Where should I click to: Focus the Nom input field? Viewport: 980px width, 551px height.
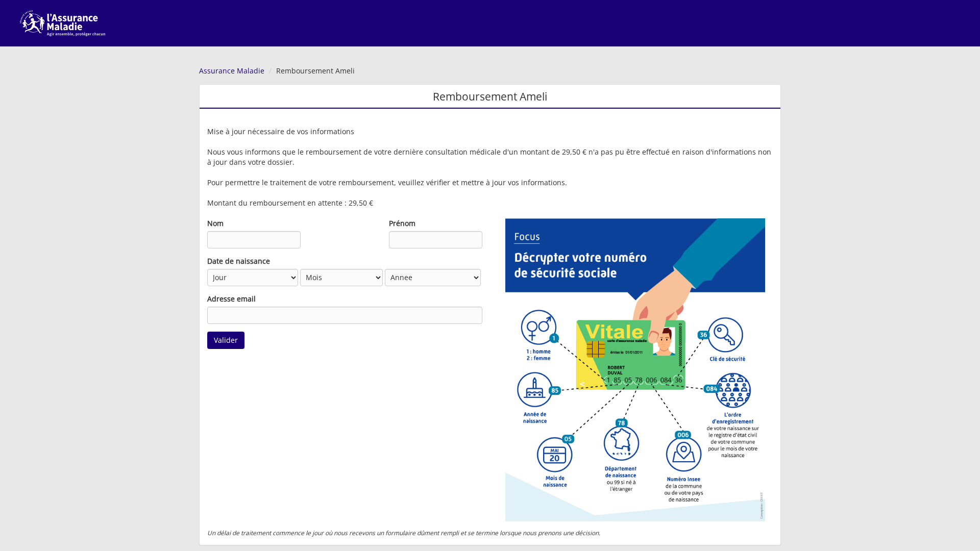tap(254, 240)
